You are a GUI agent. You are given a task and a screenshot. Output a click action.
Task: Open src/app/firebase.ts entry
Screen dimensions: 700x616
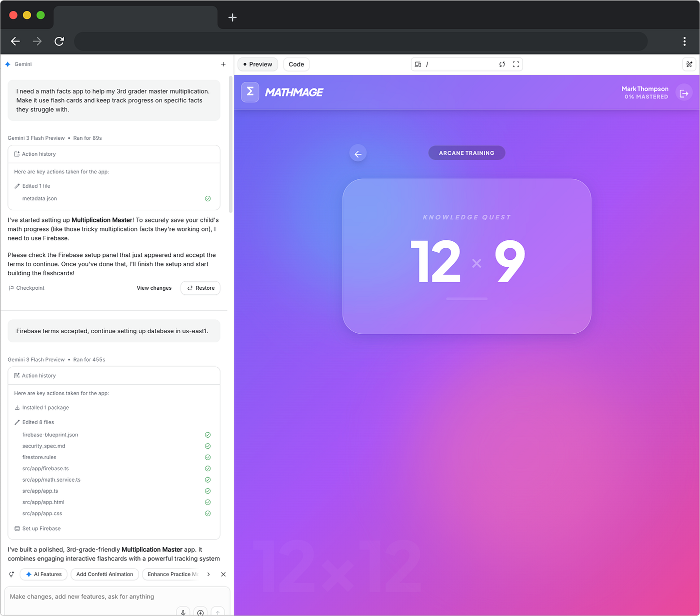pos(45,469)
